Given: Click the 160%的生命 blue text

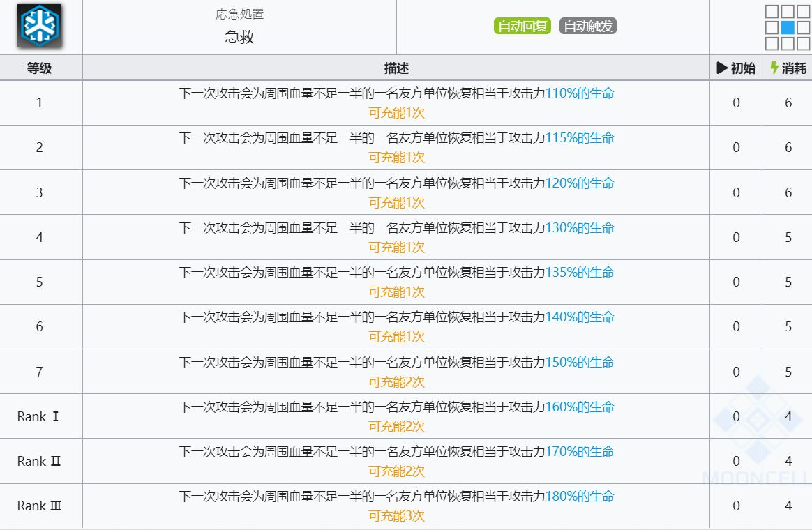Looking at the screenshot, I should tap(580, 407).
